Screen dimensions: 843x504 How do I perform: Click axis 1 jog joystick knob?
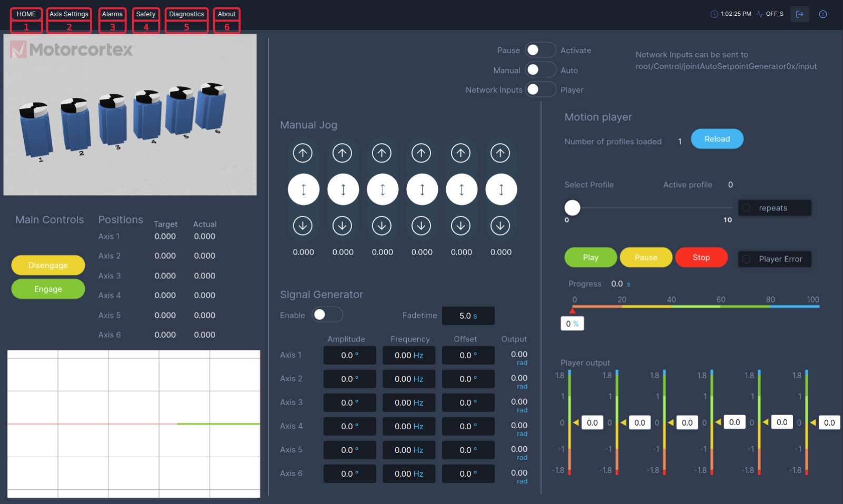(304, 189)
